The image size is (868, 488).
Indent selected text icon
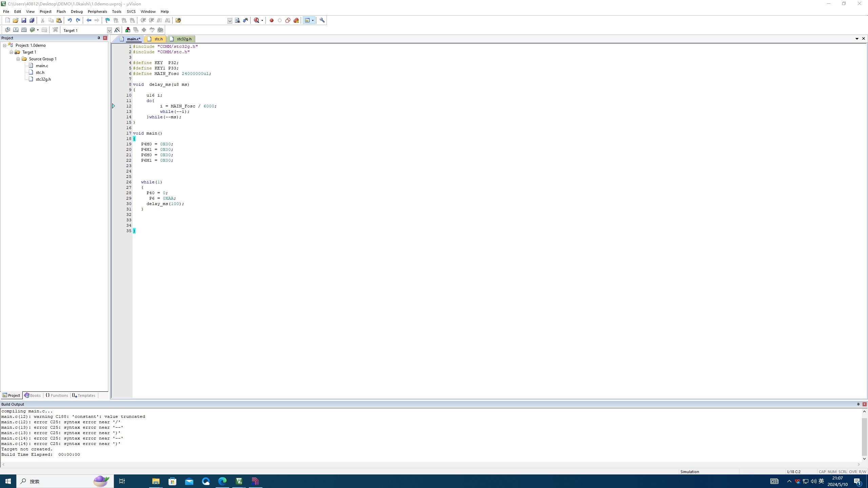pos(143,20)
